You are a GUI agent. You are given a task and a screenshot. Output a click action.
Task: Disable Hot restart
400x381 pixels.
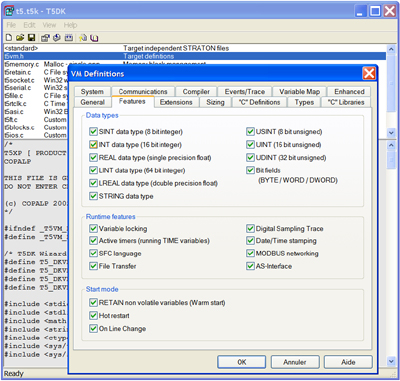(x=93, y=315)
